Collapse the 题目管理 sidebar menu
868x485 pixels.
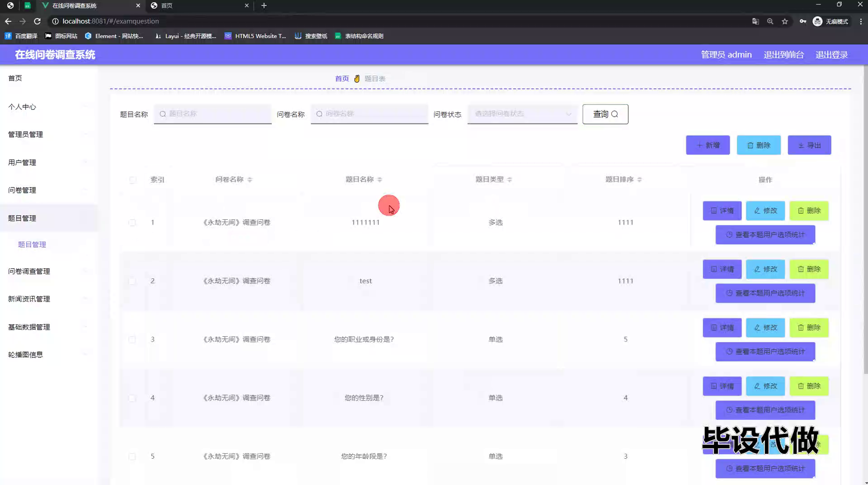click(x=48, y=218)
